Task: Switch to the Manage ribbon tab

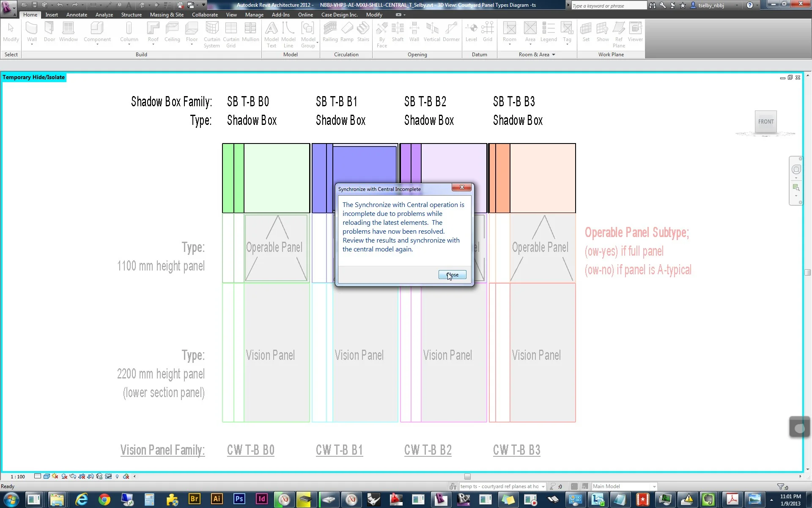Action: click(254, 15)
